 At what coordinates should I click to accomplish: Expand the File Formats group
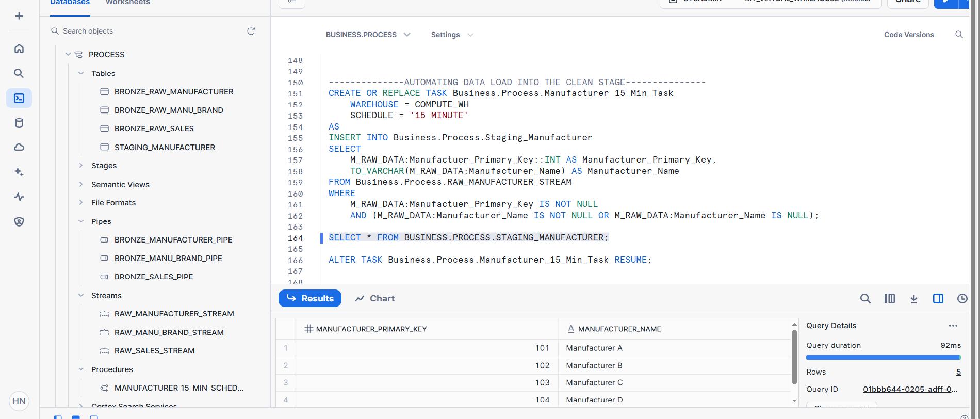pos(81,203)
